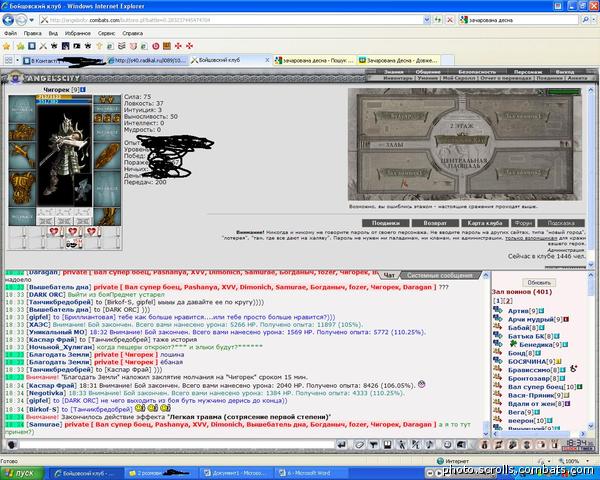Click the Возврат button
The height and width of the screenshot is (480, 600).
[x=435, y=223]
